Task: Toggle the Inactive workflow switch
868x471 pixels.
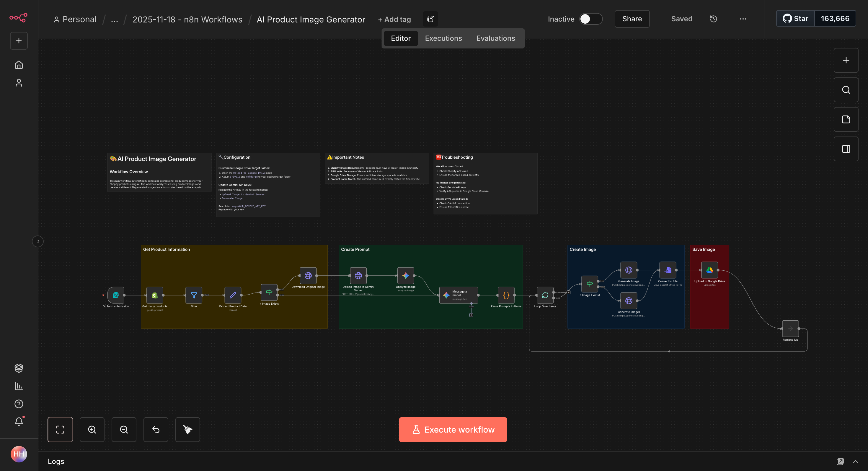Action: tap(591, 19)
